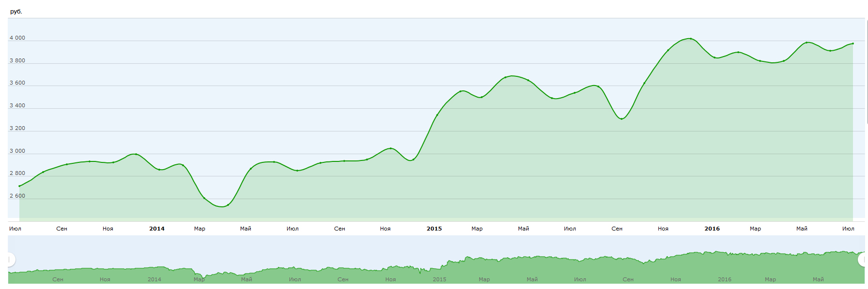Click the left handle of the range navigator

(10, 260)
